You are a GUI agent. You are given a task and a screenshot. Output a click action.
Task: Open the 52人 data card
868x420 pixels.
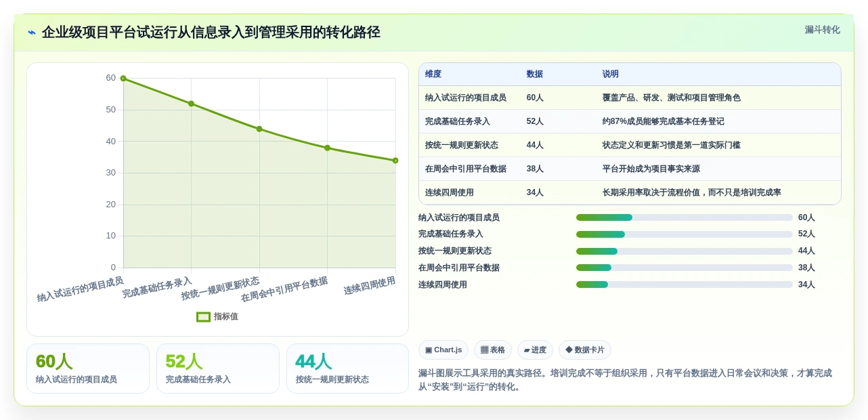218,369
